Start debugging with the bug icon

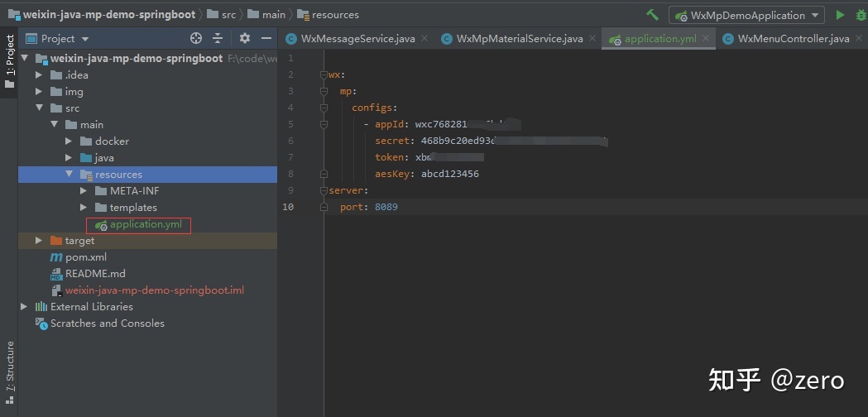click(x=861, y=15)
